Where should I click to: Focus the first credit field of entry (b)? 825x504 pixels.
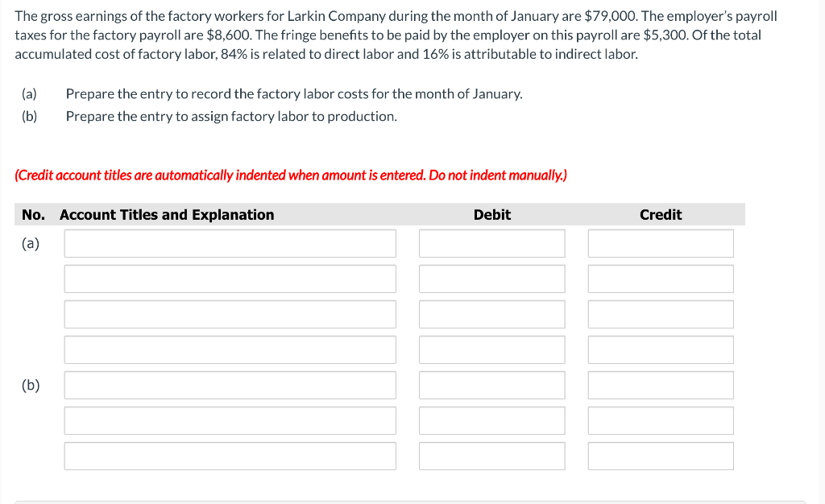point(661,385)
